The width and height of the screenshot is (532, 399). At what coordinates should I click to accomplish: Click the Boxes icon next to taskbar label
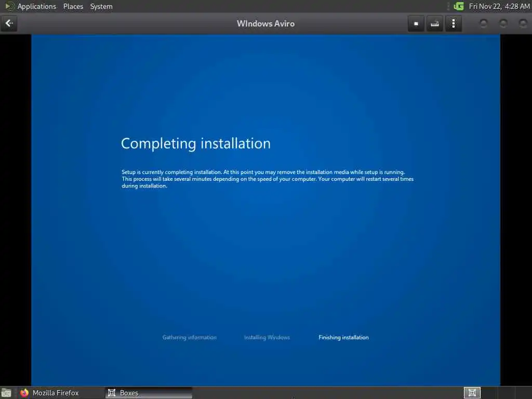coord(112,393)
